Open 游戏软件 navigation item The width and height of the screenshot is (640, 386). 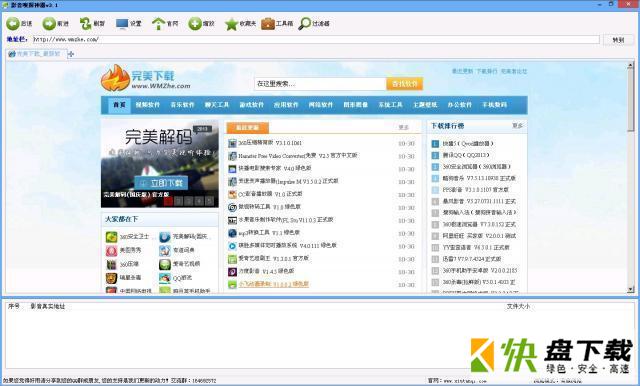pos(251,105)
